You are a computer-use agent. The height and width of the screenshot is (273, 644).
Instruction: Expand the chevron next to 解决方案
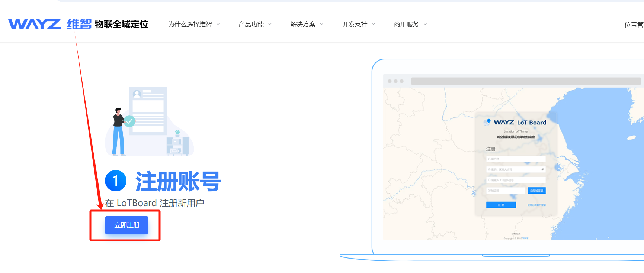click(321, 24)
